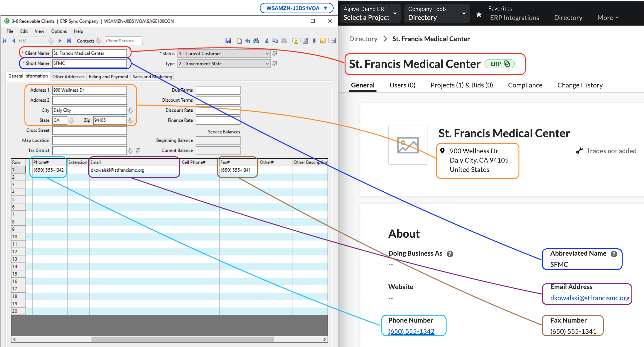
Task: Switch to the Other Addresses tab
Action: pos(68,77)
